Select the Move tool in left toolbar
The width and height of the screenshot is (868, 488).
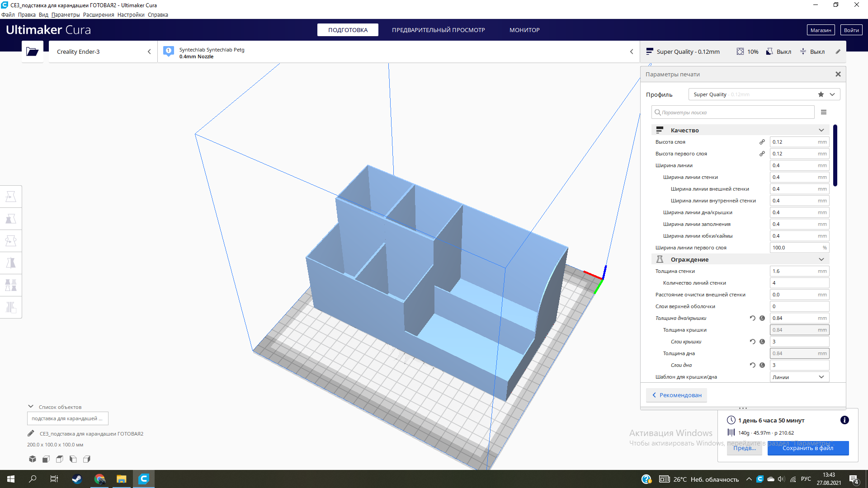(11, 197)
